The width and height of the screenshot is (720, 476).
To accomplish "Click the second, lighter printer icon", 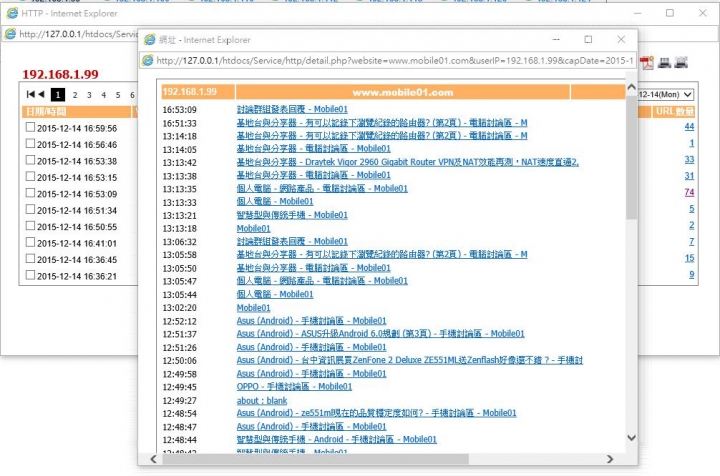I will [x=681, y=62].
